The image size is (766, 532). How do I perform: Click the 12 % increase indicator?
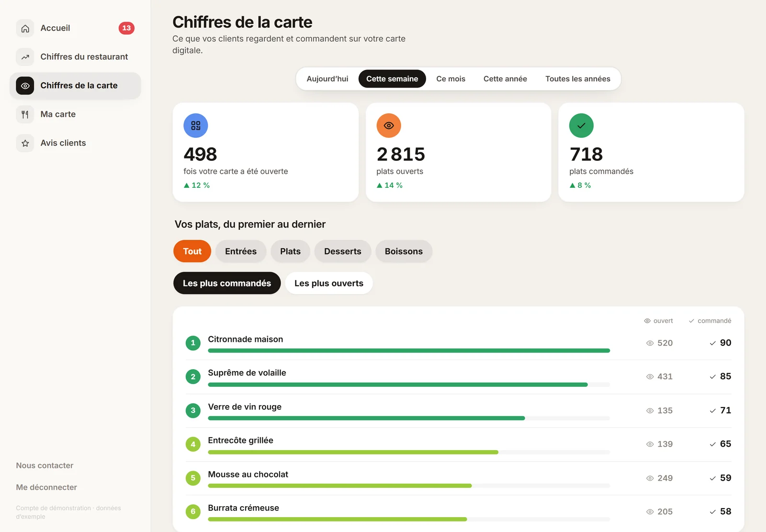pos(197,185)
